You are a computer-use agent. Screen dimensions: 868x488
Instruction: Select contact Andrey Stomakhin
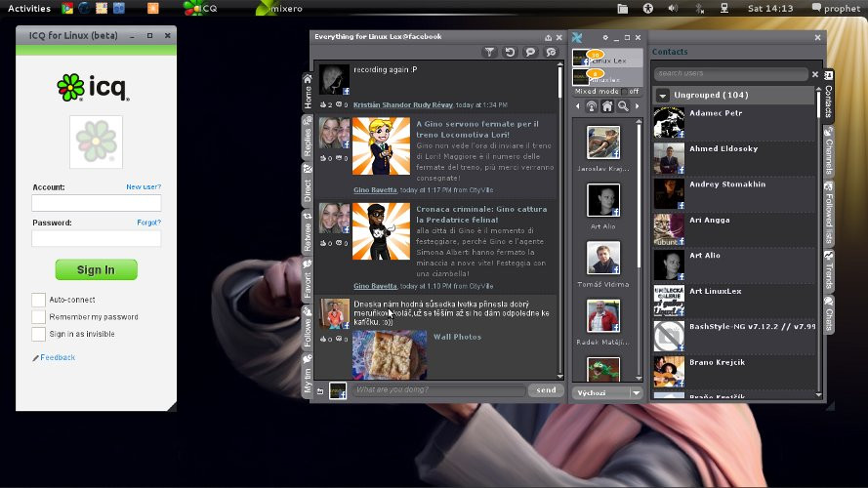(x=734, y=193)
